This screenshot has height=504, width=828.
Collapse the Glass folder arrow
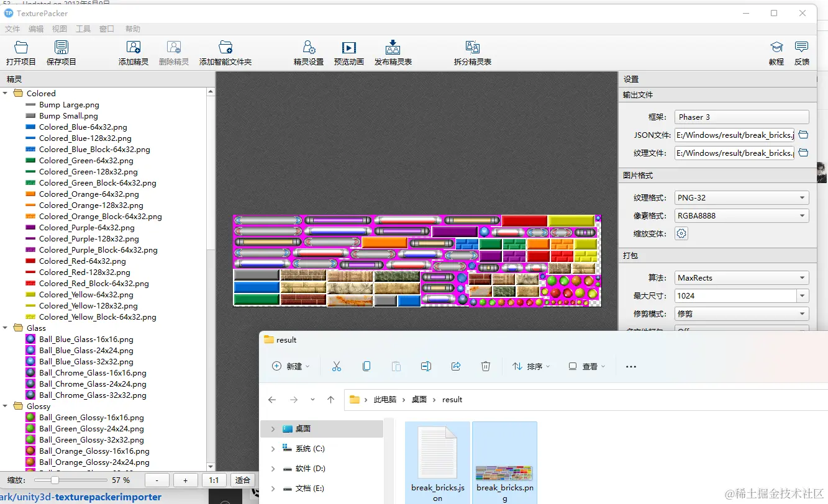click(6, 328)
